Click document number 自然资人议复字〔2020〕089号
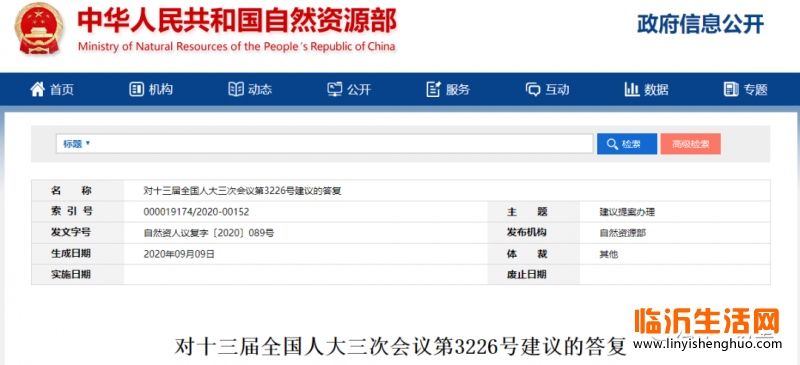The image size is (800, 365). tap(209, 233)
